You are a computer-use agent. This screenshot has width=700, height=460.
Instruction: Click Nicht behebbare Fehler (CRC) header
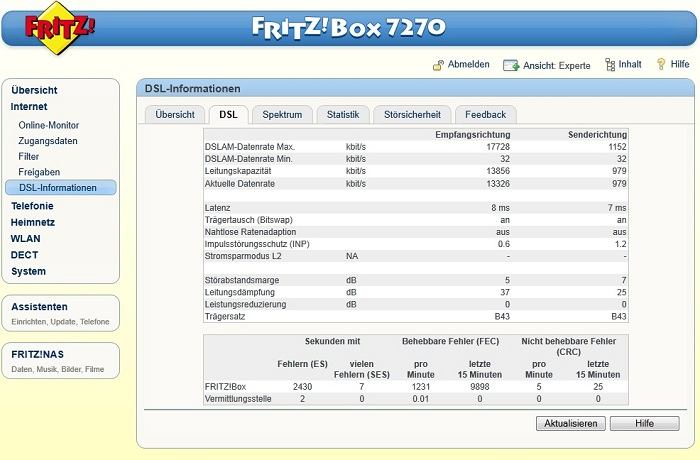point(568,347)
